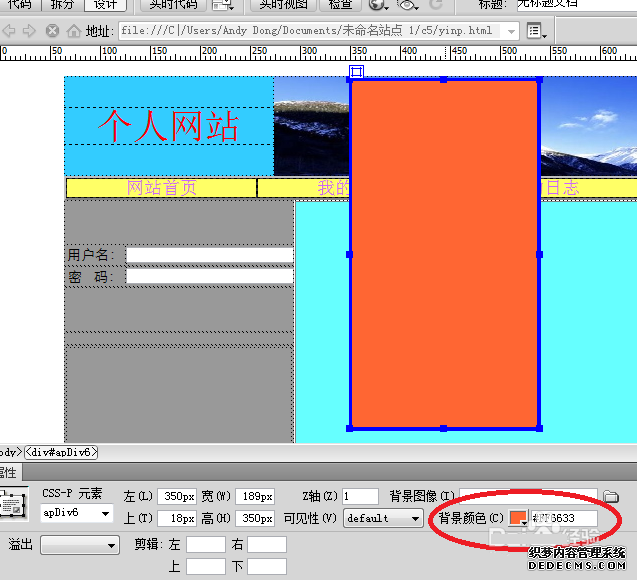Click the 用户名 text input box

point(210,255)
